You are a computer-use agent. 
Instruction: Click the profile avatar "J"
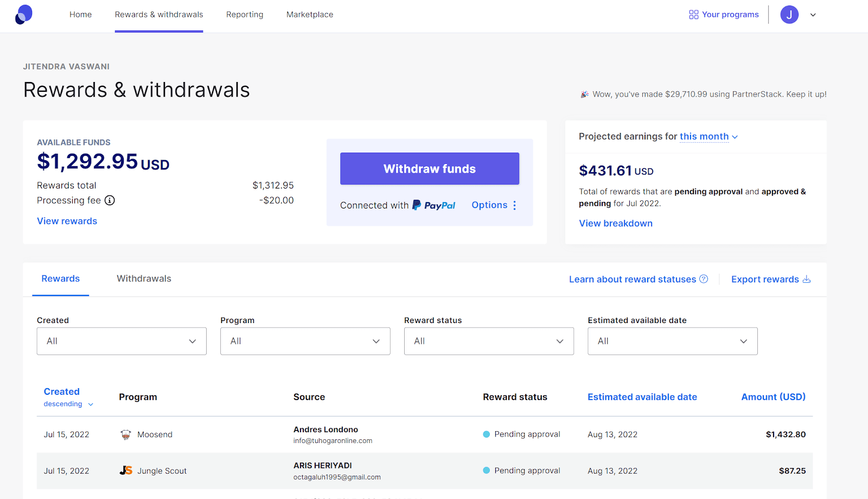tap(789, 14)
